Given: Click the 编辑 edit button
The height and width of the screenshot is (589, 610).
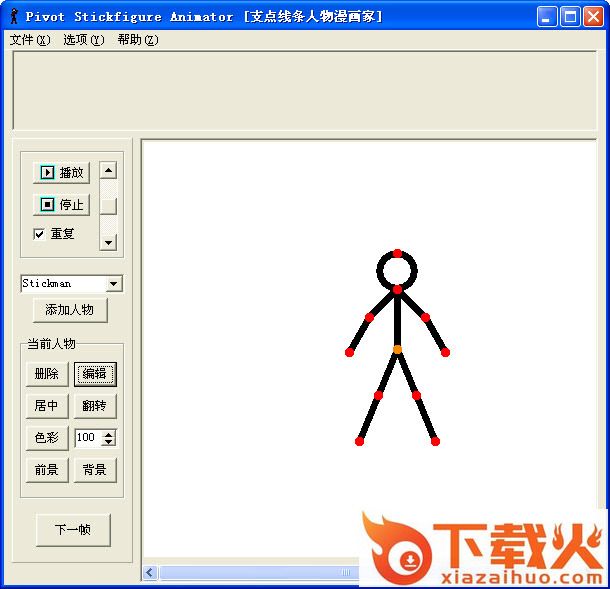Looking at the screenshot, I should point(95,374).
